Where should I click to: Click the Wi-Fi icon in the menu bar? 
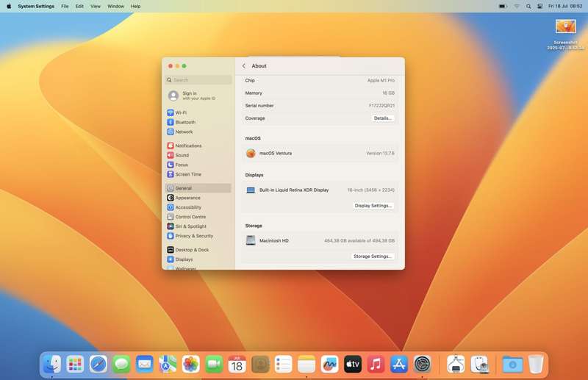tap(517, 6)
